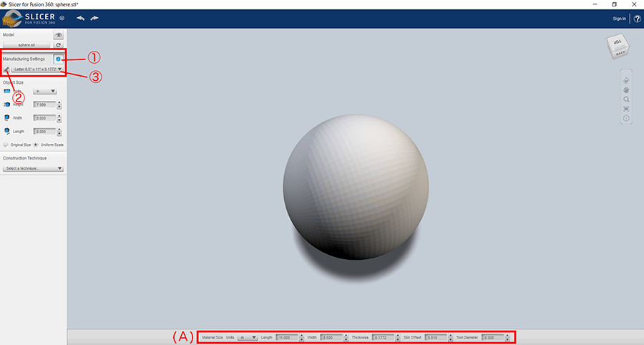The width and height of the screenshot is (644, 345).
Task: Click the Height cube icon
Action: pyautogui.click(x=7, y=105)
